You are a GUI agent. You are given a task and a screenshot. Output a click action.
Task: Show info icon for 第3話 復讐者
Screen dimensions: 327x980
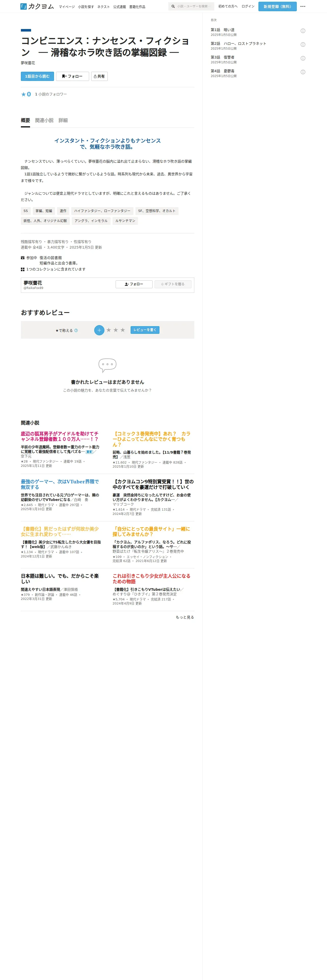[x=303, y=58]
